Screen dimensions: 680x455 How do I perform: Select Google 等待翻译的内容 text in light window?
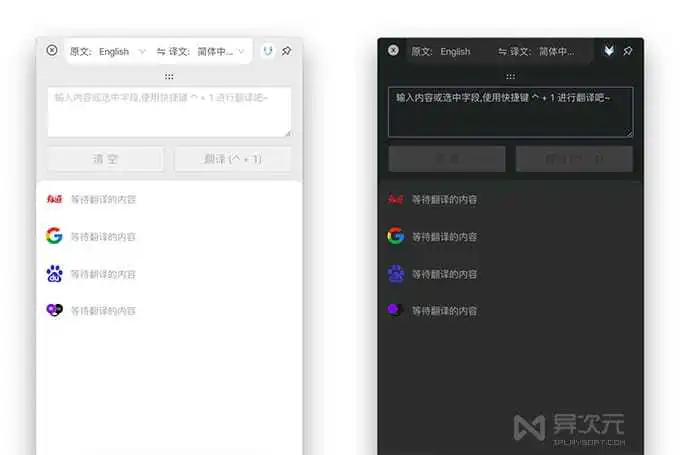[103, 237]
